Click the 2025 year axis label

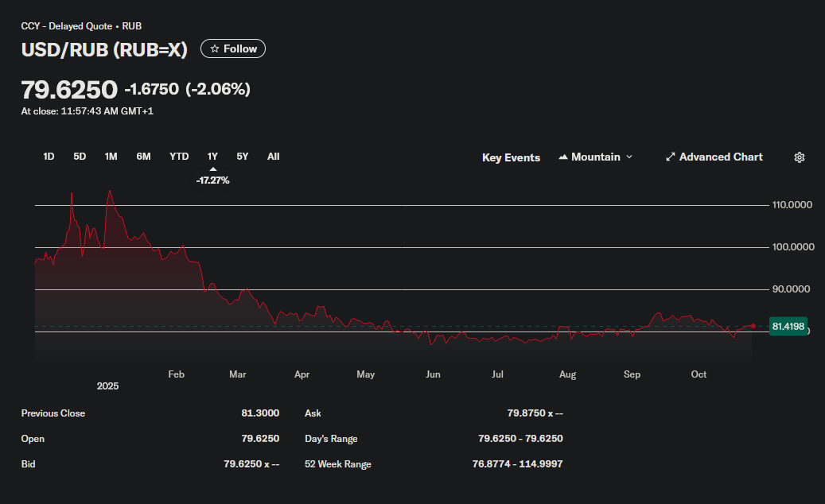(108, 386)
